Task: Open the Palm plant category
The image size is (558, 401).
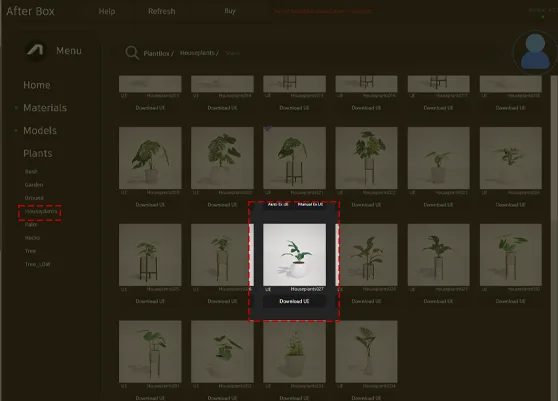Action: click(31, 225)
